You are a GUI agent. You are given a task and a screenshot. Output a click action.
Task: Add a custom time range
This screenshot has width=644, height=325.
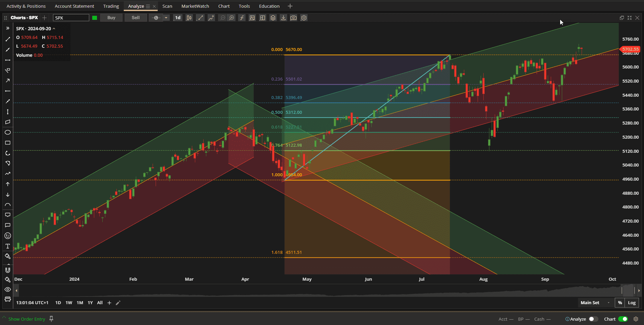pos(109,303)
